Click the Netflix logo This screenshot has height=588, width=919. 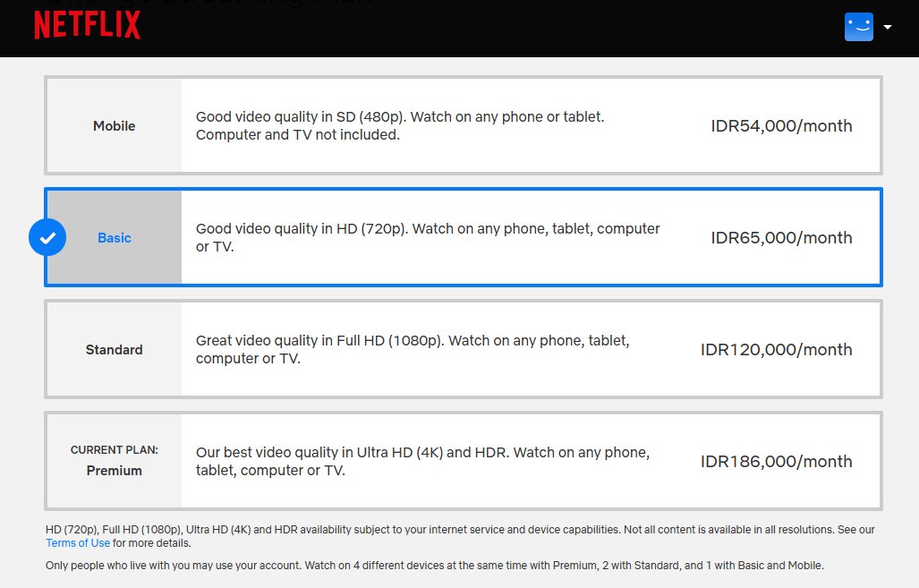(88, 25)
